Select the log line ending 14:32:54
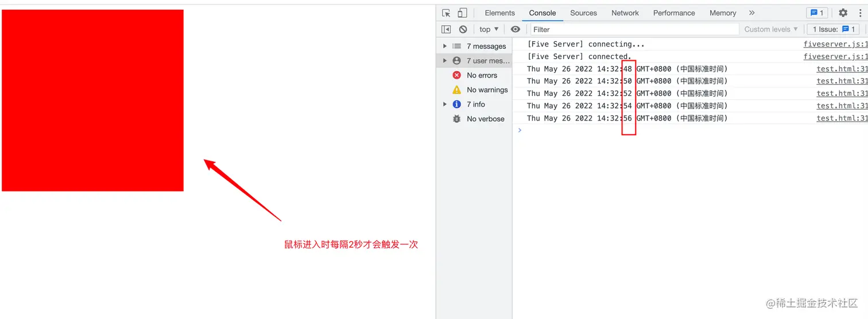The width and height of the screenshot is (868, 319). tap(627, 106)
